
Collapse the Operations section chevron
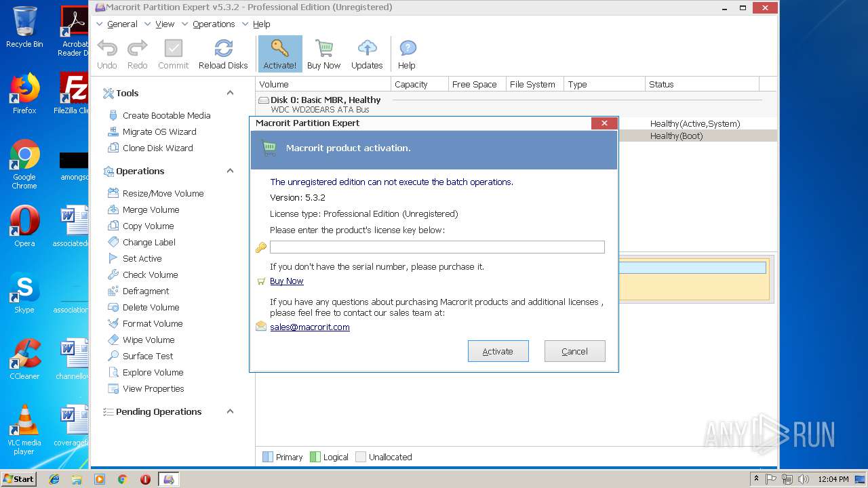tap(230, 171)
